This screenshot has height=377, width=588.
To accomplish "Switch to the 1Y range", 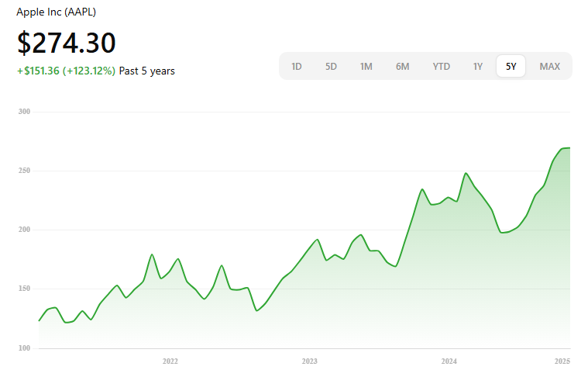I will coord(477,67).
